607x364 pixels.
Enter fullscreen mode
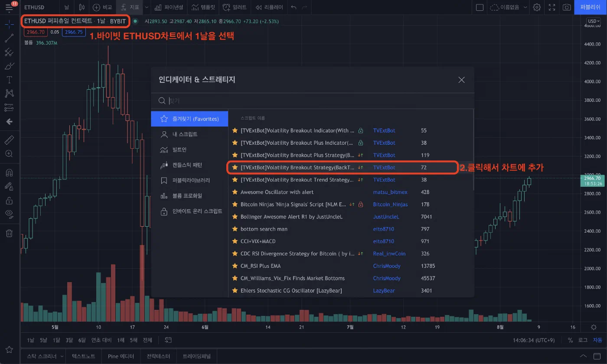(x=552, y=7)
